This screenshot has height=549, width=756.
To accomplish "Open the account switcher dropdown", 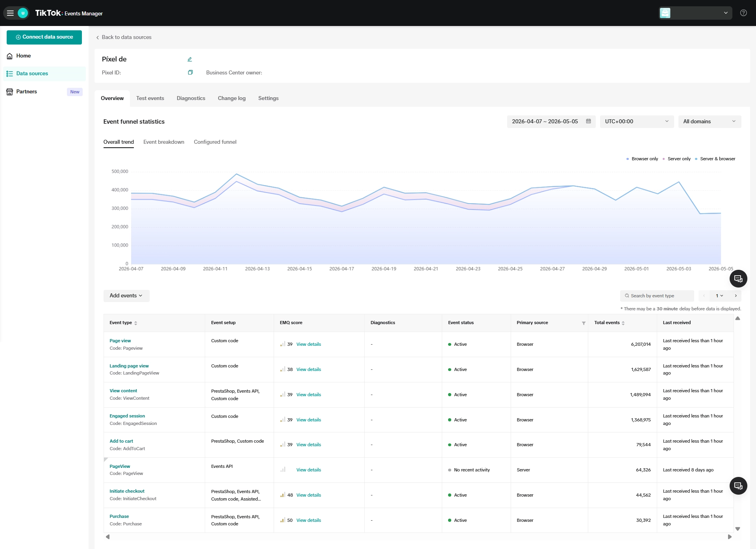I will (x=695, y=13).
